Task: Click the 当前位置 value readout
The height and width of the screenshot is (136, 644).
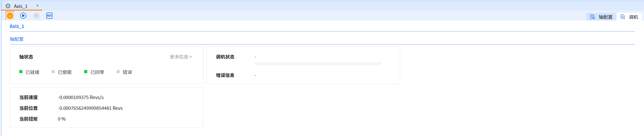Action: pos(90,108)
